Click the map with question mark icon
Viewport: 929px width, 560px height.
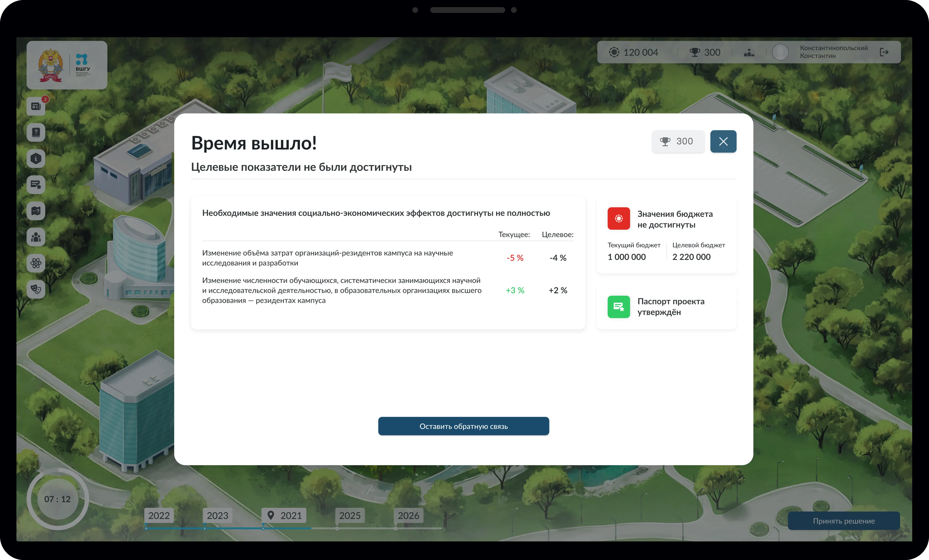tap(36, 211)
